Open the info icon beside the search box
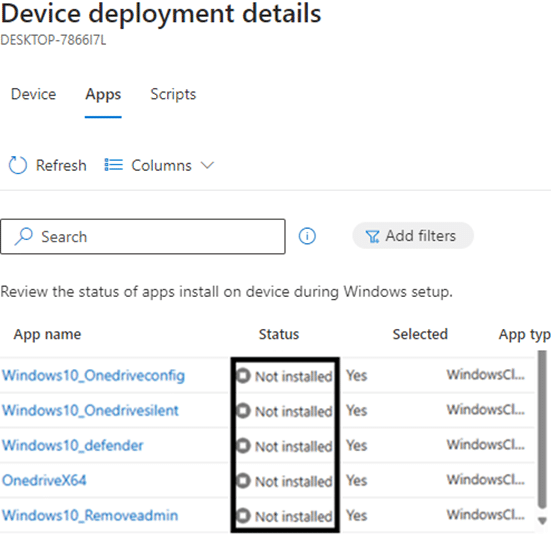This screenshot has height=540, width=551. (307, 236)
